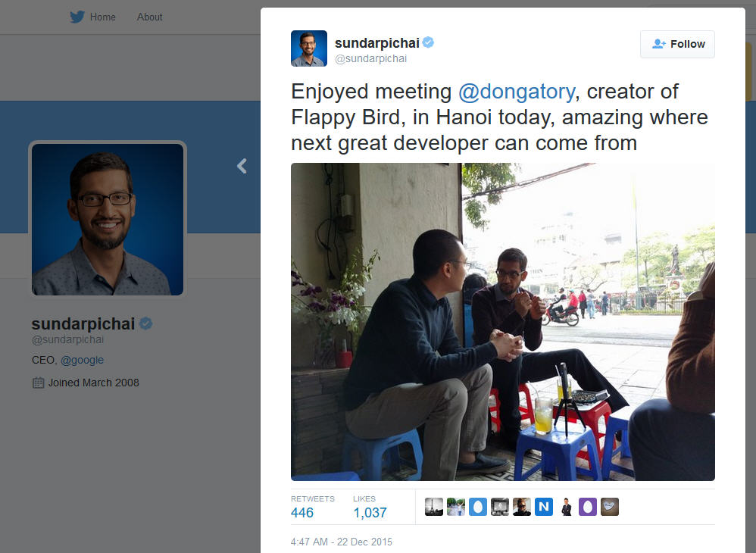
Task: Open the blue egg liker avatar
Action: (x=478, y=507)
